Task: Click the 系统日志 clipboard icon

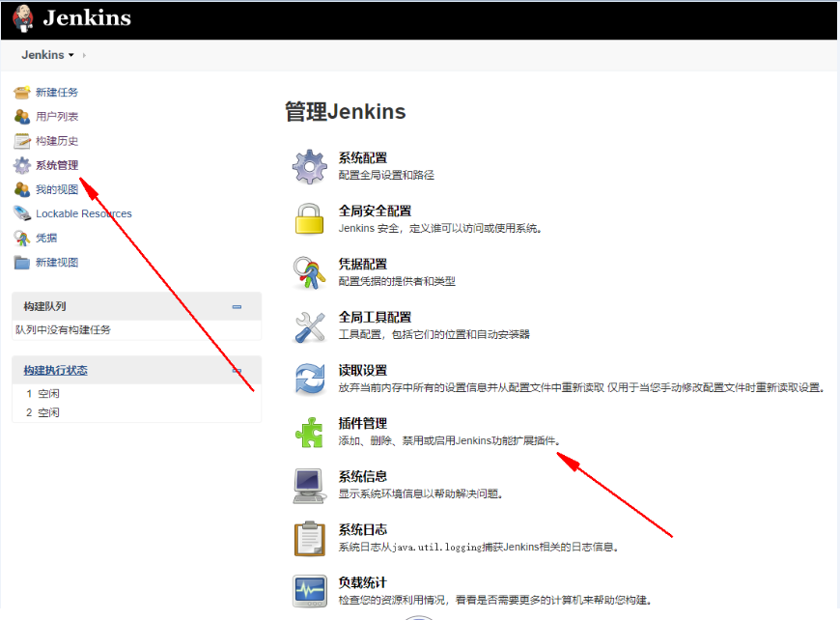Action: click(310, 539)
